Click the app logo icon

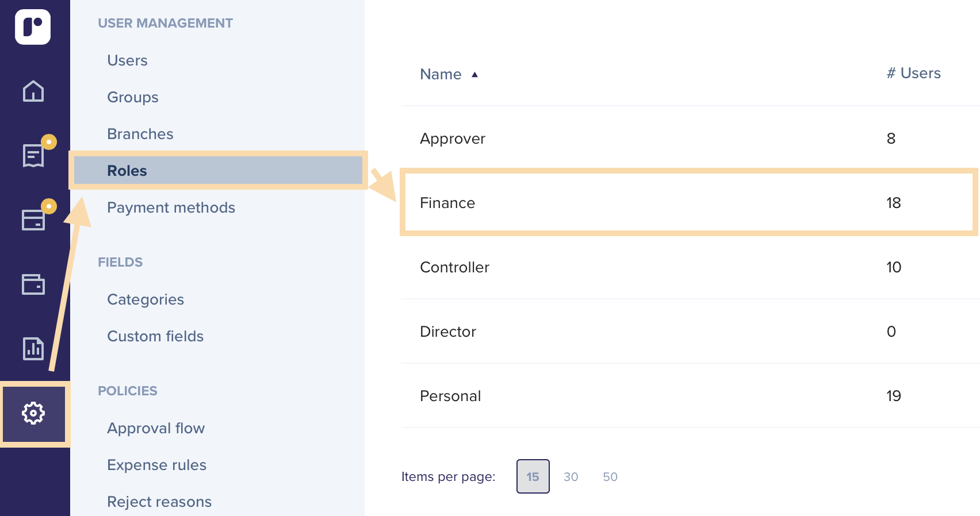(x=33, y=26)
